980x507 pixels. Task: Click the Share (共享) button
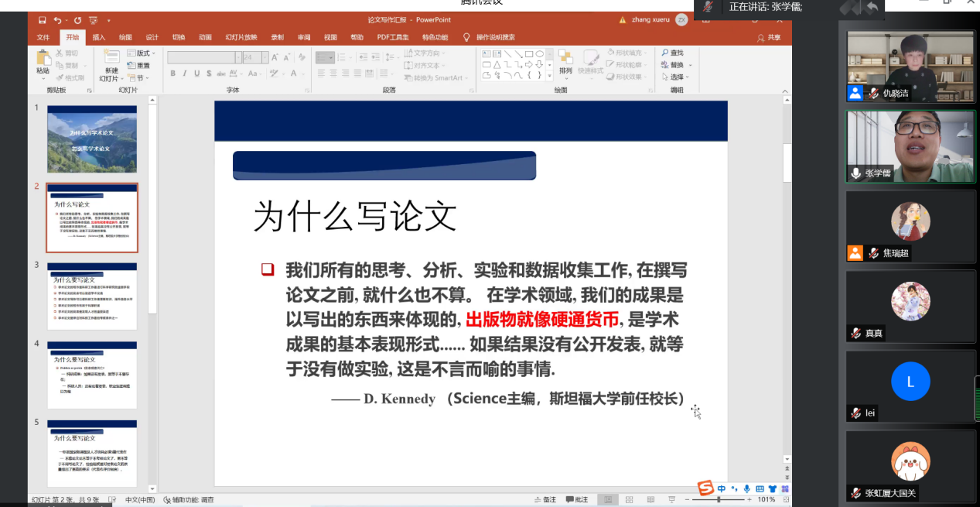click(x=769, y=37)
